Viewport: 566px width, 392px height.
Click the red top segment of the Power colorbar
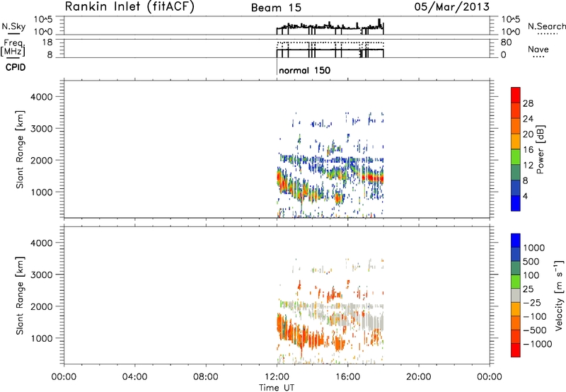(x=516, y=95)
